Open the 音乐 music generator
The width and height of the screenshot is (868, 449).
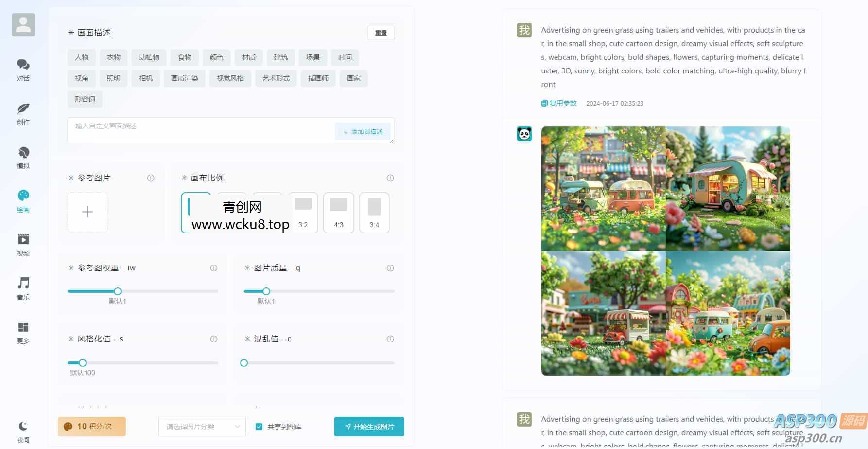tap(23, 288)
